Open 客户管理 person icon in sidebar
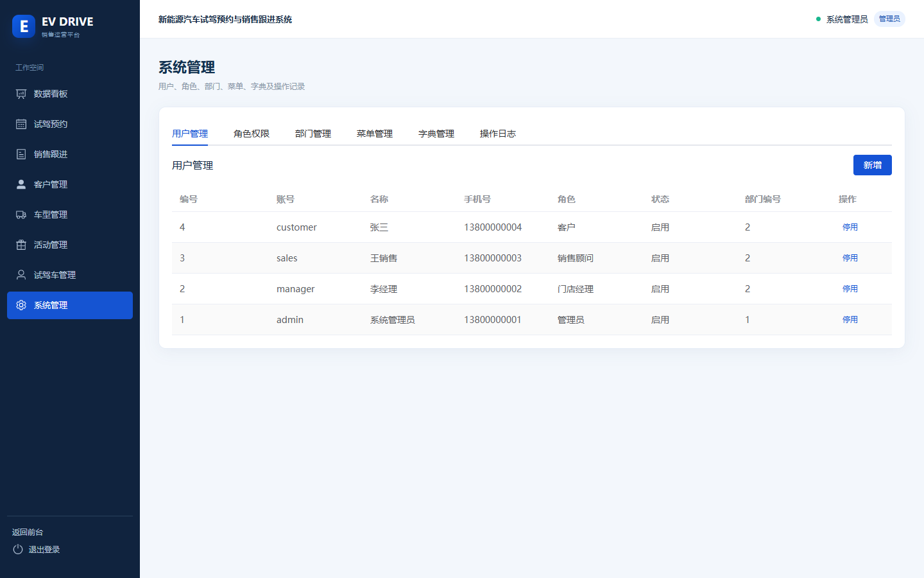Viewport: 924px width, 578px height. click(x=21, y=184)
